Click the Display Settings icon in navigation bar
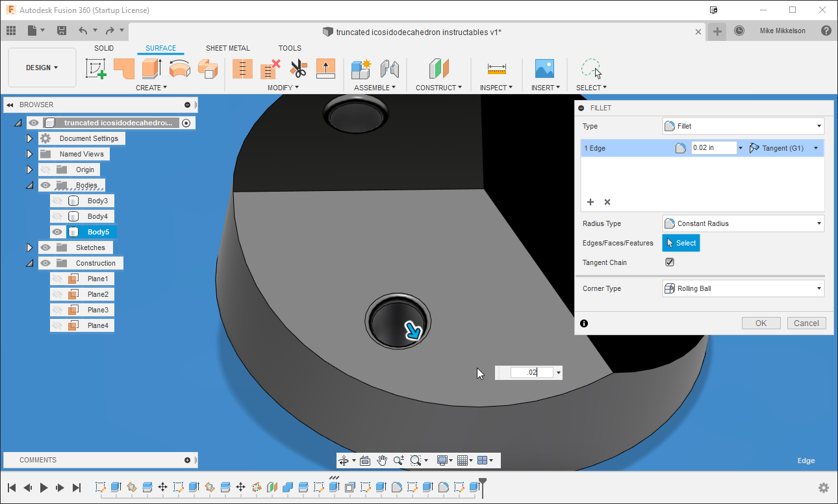Viewport: 838px width, 504px height. click(x=442, y=460)
